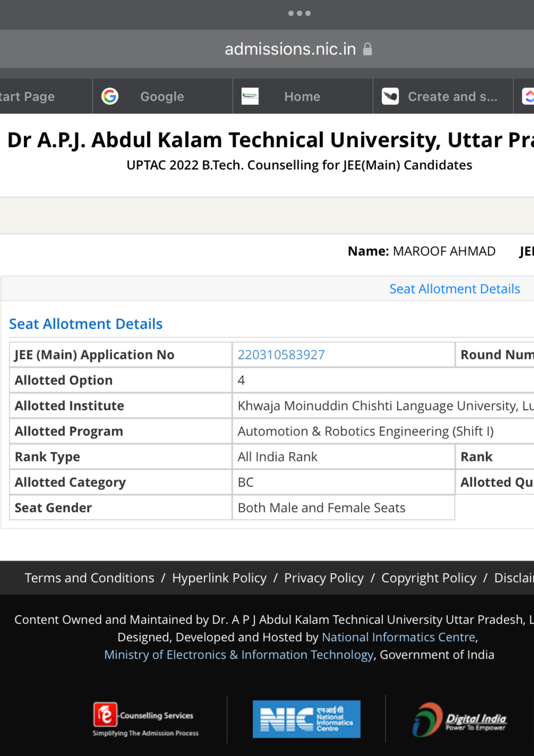Open Terms and Conditions
534x756 pixels.
pyautogui.click(x=89, y=578)
